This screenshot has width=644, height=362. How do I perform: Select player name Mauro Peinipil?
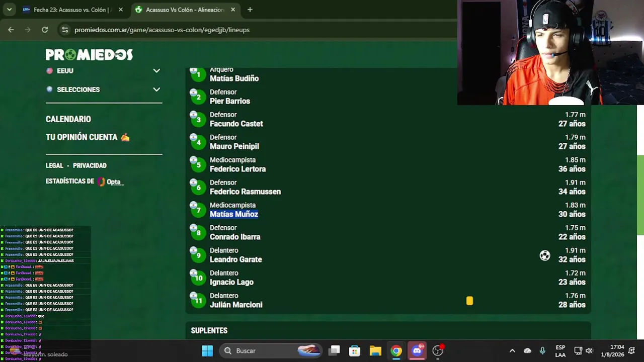[x=234, y=146]
